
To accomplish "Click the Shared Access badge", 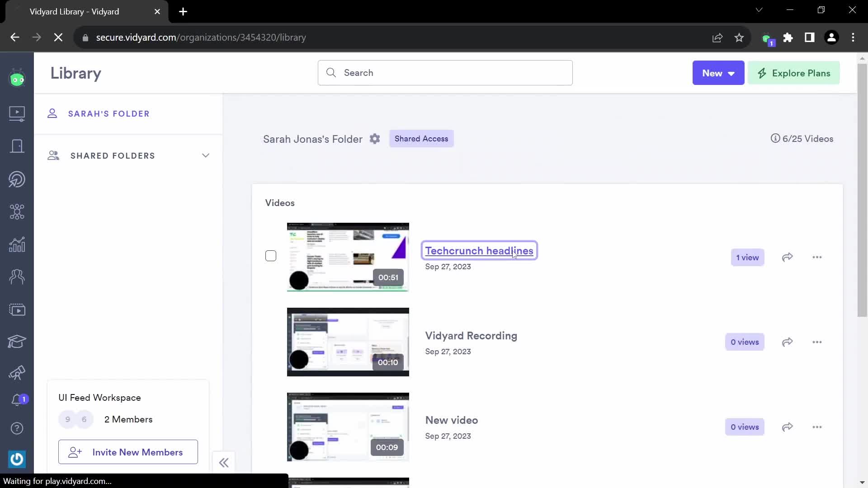I will pyautogui.click(x=421, y=139).
